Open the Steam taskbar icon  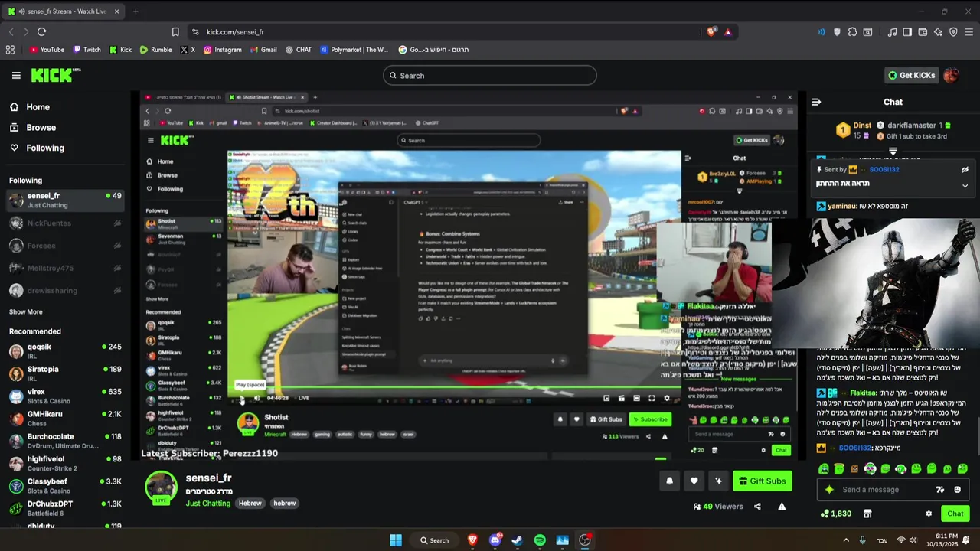tap(517, 540)
